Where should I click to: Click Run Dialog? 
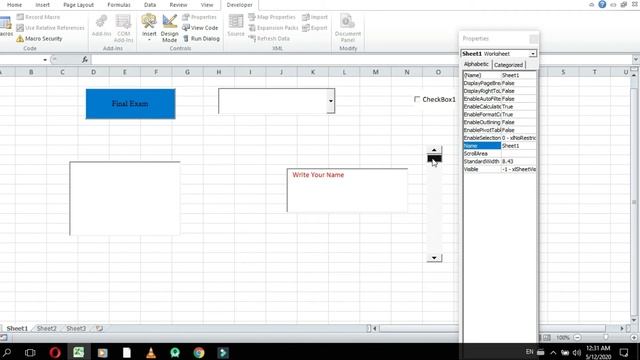pyautogui.click(x=201, y=38)
